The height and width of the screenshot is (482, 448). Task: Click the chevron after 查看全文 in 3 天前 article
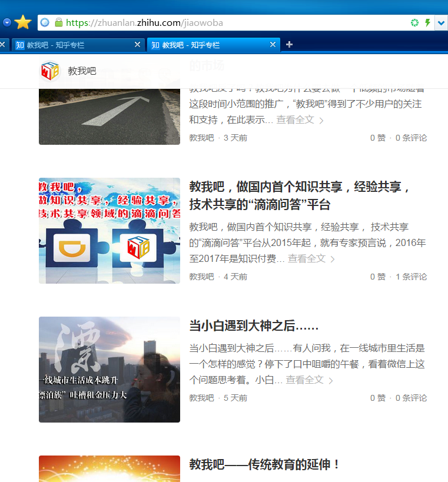point(321,121)
